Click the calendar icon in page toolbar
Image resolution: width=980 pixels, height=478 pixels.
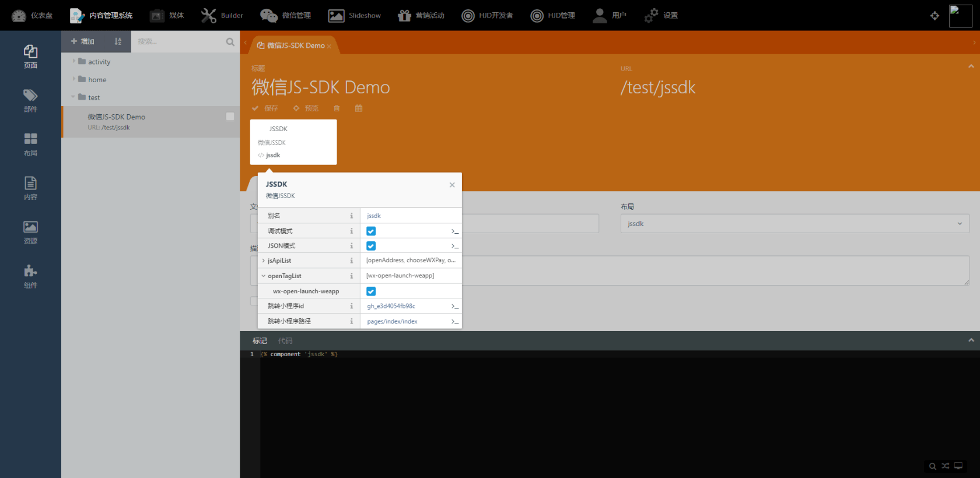click(359, 108)
